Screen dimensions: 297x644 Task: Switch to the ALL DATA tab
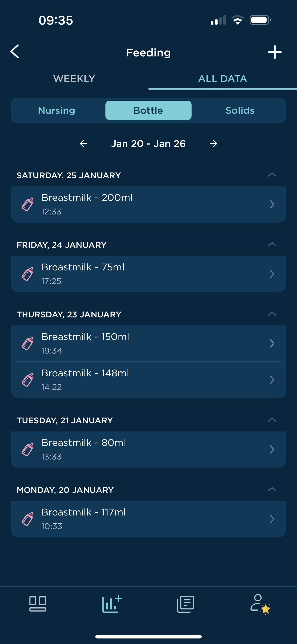(x=223, y=79)
